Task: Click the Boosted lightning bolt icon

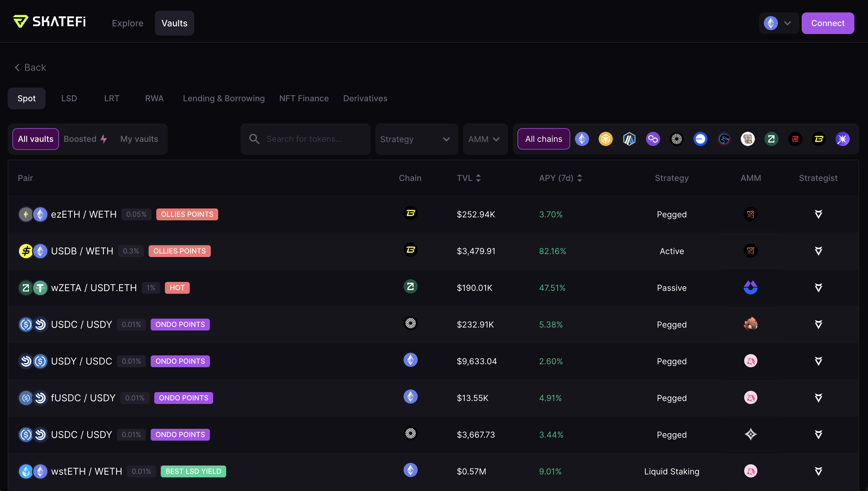Action: 104,139
